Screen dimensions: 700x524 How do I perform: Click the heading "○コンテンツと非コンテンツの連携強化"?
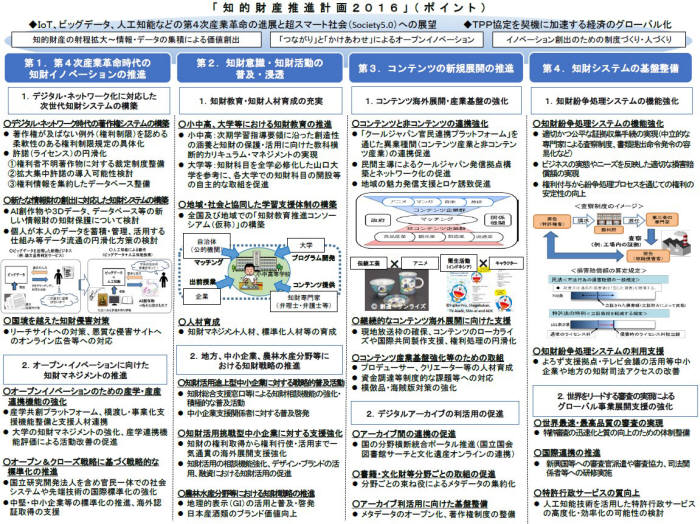[x=420, y=124]
